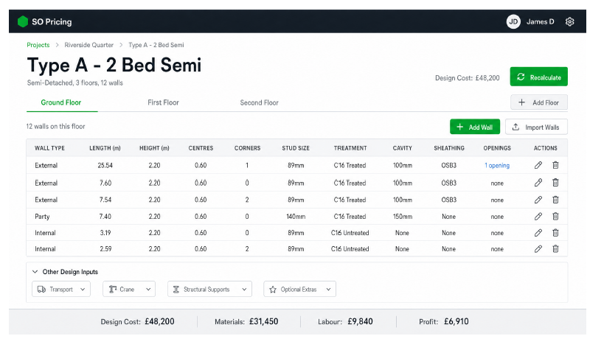Click the TREATMENT column header
Image resolution: width=604 pixels, height=364 pixels.
tap(350, 148)
